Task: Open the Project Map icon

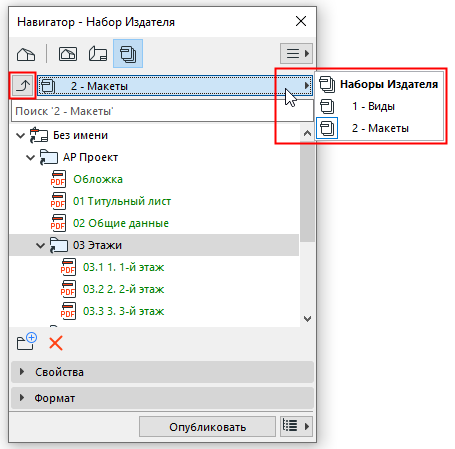Action: point(26,54)
